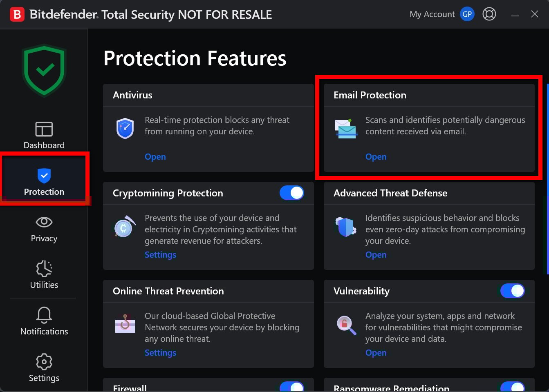Go to the Dashboard section
This screenshot has height=392, width=549.
44,136
